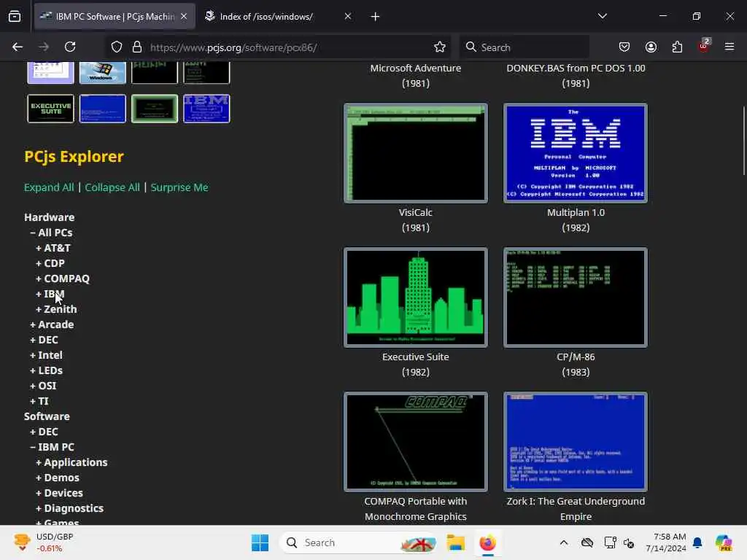This screenshot has width=747, height=560.
Task: Reload the current page
Action: [x=70, y=47]
